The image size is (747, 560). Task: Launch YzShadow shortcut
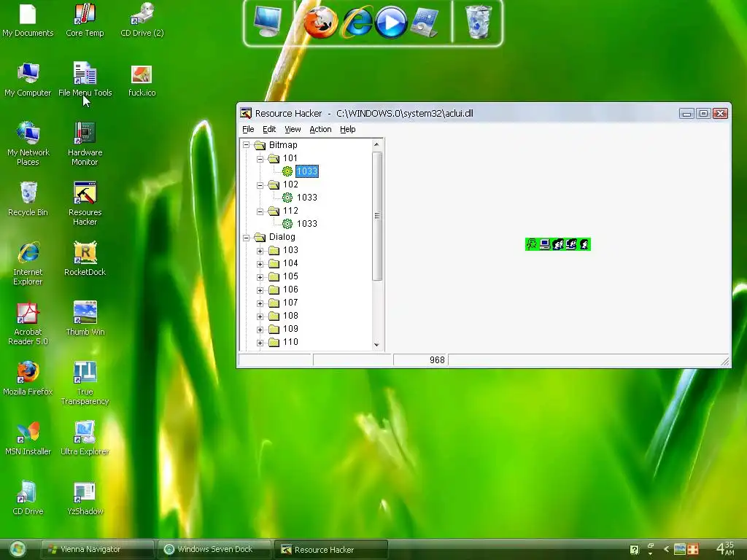[85, 498]
